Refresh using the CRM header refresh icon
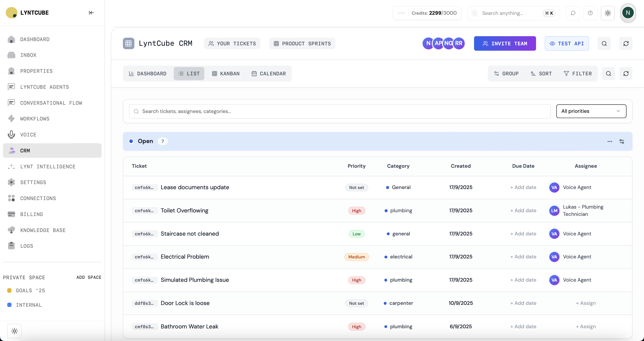 pos(626,43)
